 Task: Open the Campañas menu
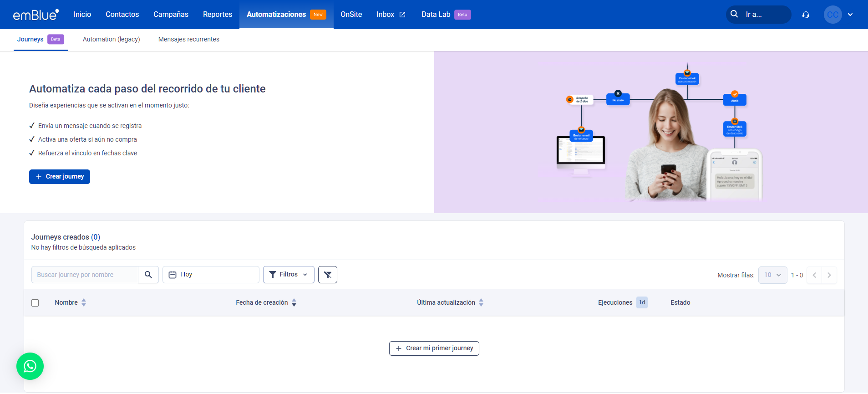click(x=171, y=15)
